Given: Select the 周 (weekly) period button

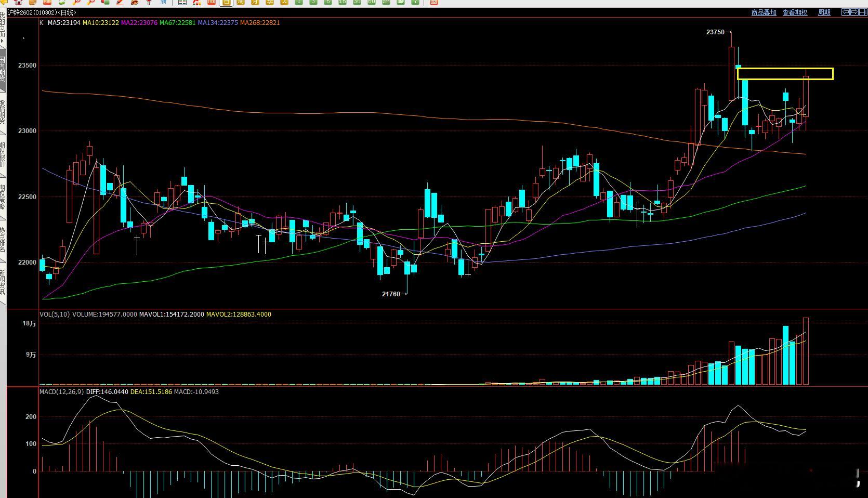Looking at the screenshot, I should coord(241,2).
